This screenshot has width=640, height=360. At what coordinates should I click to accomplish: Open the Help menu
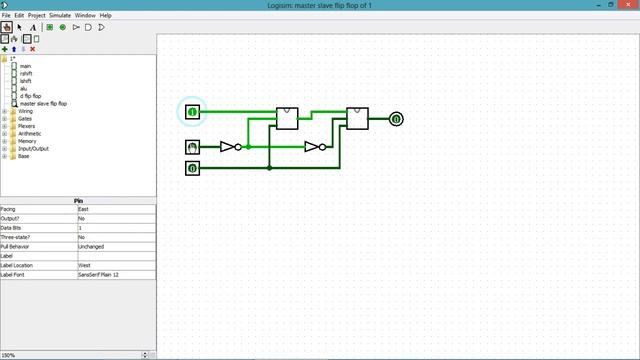(105, 15)
